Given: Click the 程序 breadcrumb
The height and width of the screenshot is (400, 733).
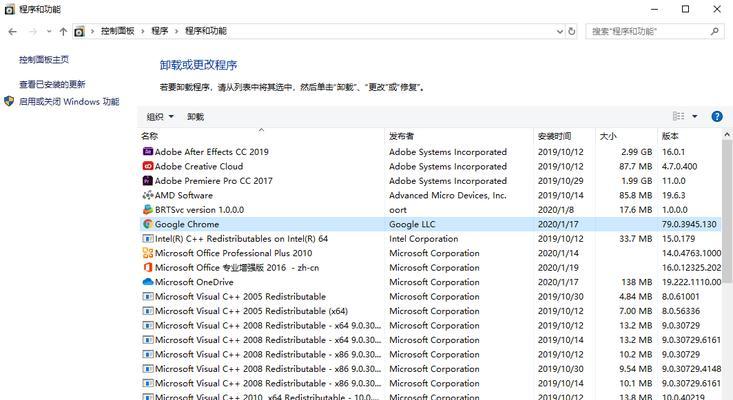Looking at the screenshot, I should click(x=160, y=31).
